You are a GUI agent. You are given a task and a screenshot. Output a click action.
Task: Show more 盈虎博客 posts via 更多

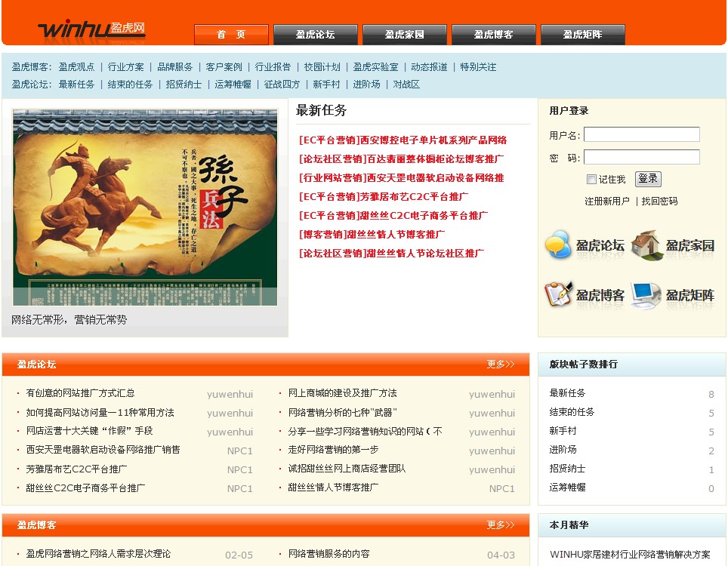pos(501,524)
